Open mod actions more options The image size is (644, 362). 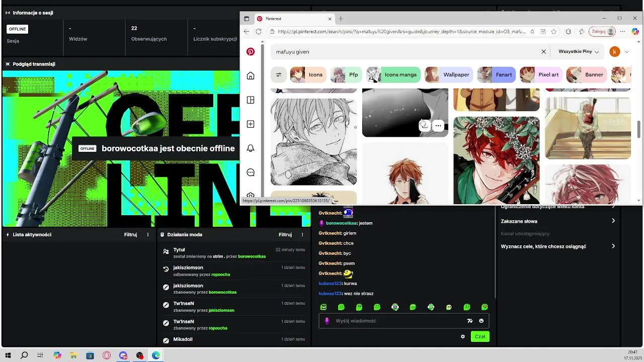tap(302, 235)
